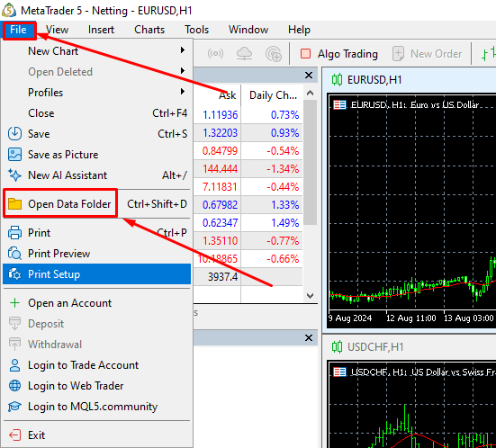Click the Market Watch scroll up arrow
The width and height of the screenshot is (496, 448).
coord(311,93)
